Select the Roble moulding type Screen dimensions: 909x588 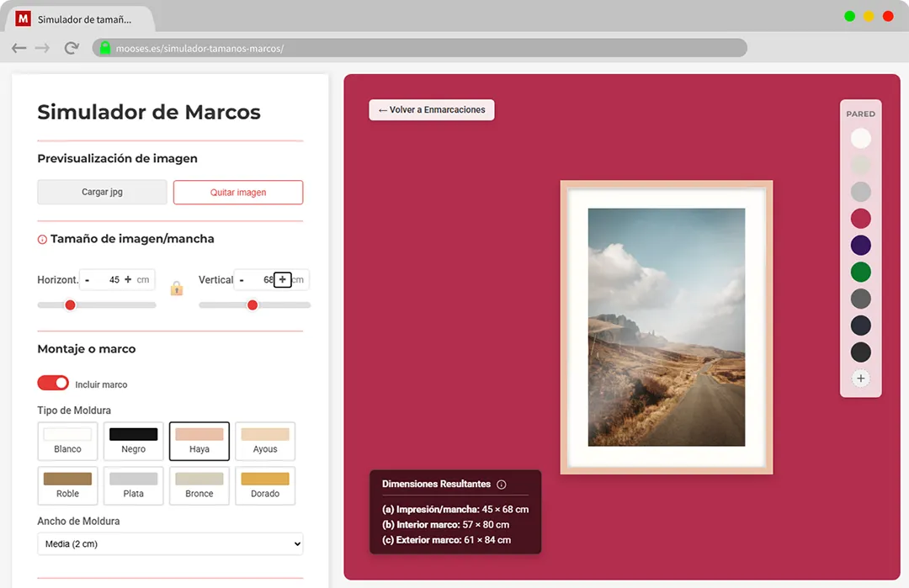67,485
